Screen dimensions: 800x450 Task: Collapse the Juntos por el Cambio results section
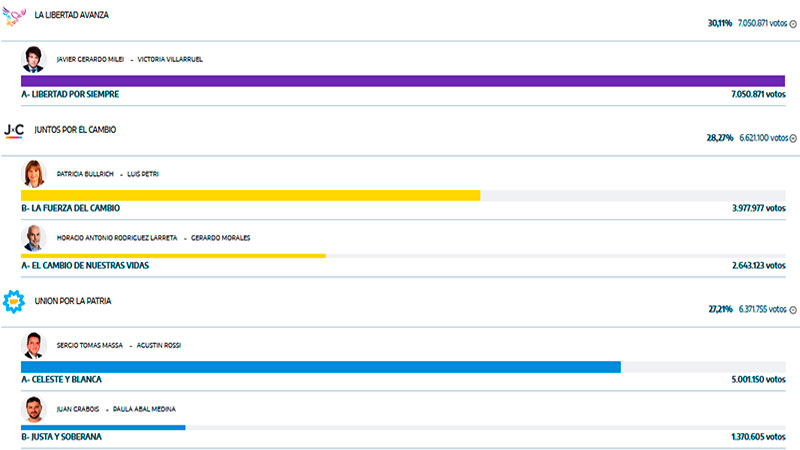pyautogui.click(x=793, y=139)
